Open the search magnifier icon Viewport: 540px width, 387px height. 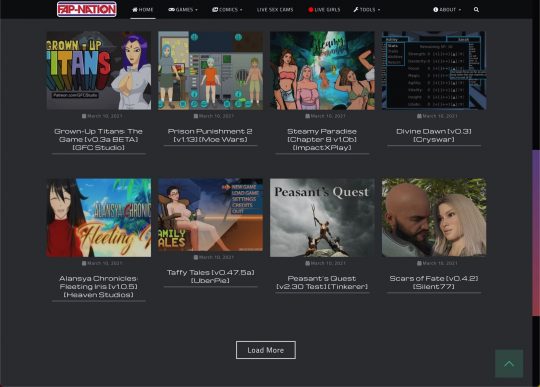point(476,10)
